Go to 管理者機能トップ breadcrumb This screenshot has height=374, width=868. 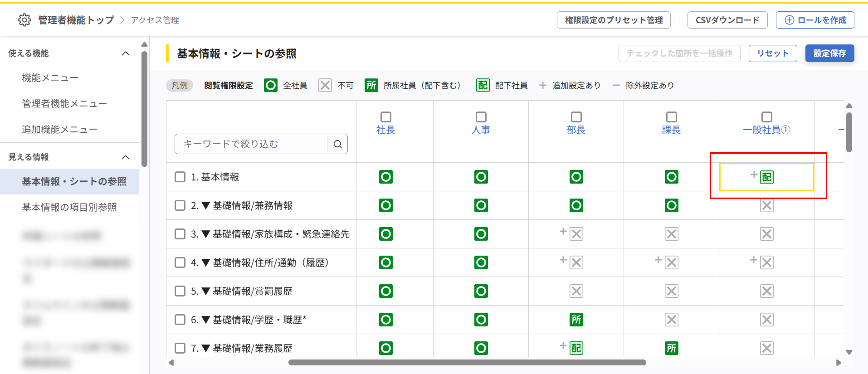coord(76,20)
